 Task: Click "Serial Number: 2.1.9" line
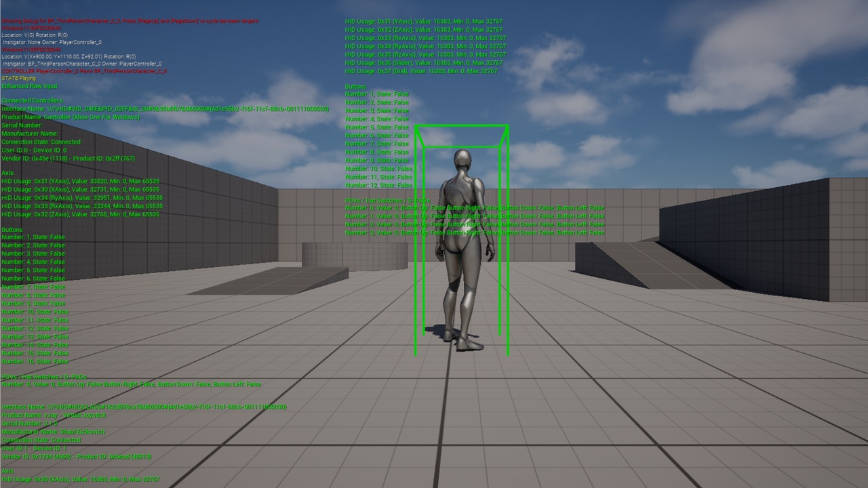point(30,423)
